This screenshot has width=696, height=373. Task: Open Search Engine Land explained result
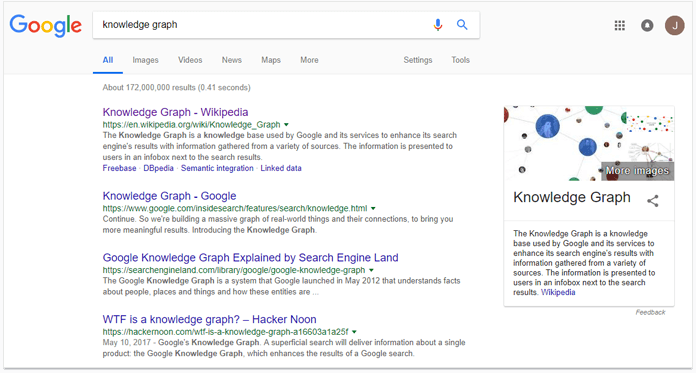(250, 258)
